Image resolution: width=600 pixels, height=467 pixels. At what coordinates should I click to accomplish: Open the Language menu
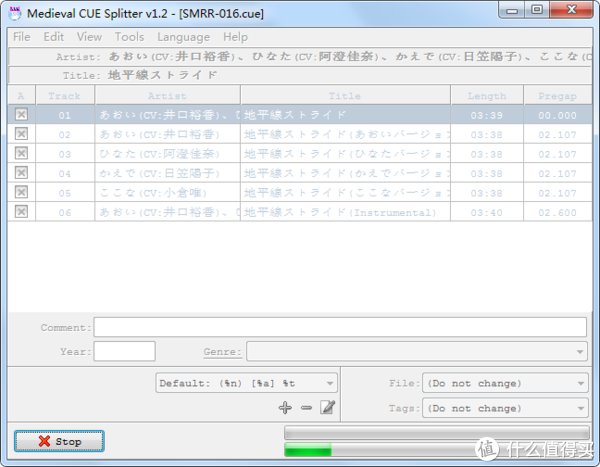click(x=184, y=37)
